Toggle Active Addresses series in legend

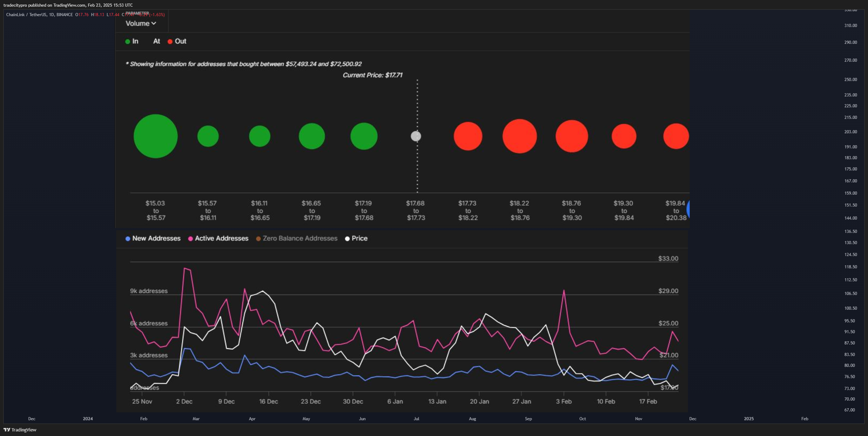point(218,239)
